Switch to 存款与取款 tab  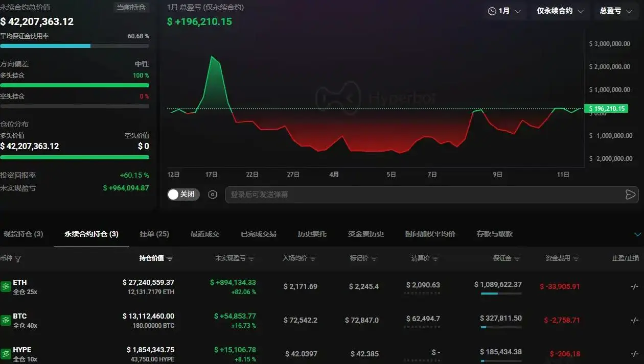[x=495, y=234]
